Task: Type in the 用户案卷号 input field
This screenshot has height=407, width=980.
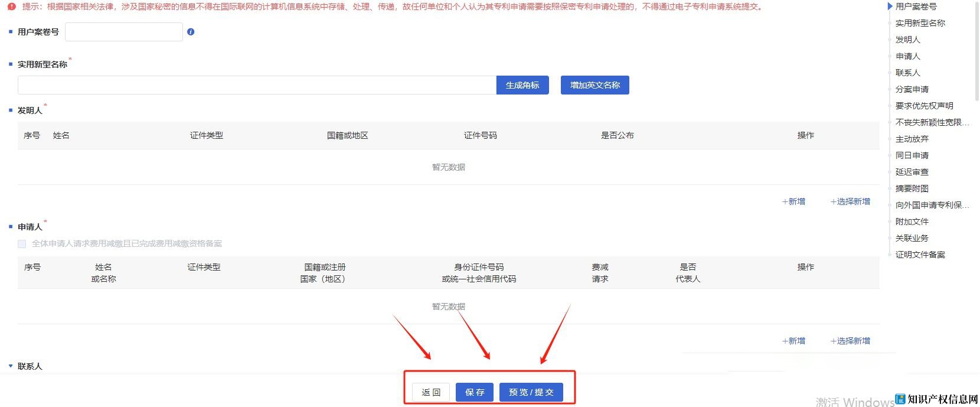Action: (123, 32)
